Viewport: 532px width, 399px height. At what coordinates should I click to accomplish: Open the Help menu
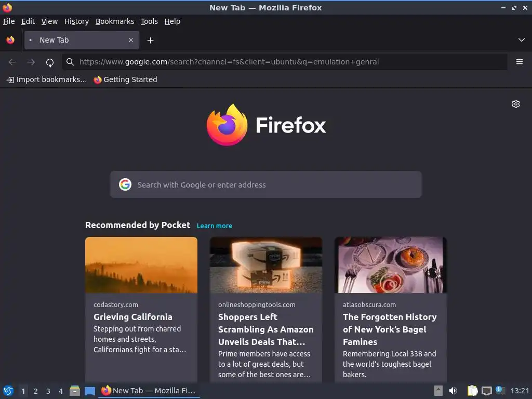tap(172, 21)
